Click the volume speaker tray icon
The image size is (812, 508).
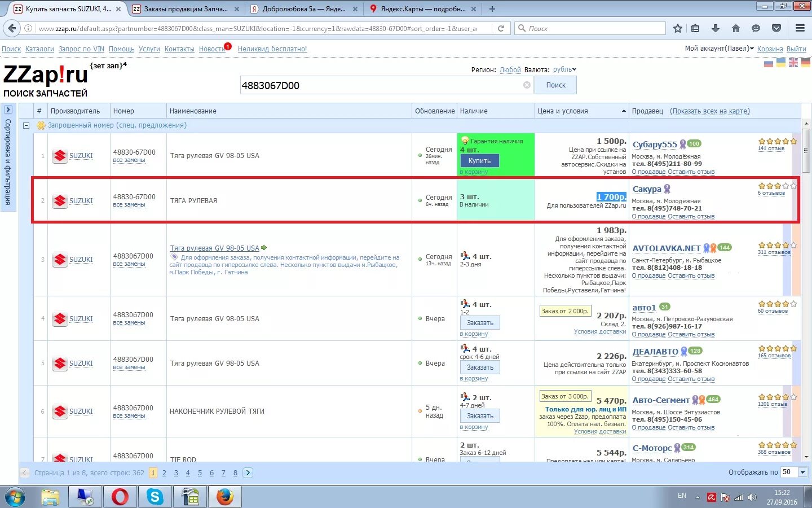(x=752, y=497)
